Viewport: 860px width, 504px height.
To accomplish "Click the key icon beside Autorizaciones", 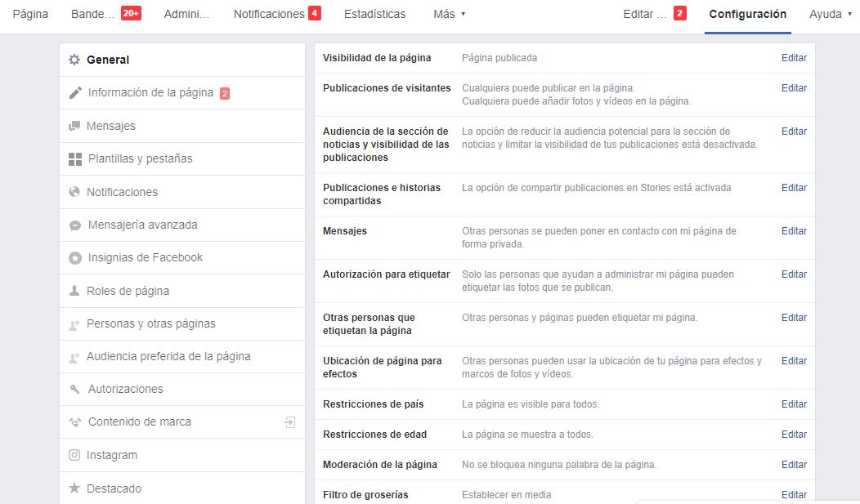I will 75,389.
